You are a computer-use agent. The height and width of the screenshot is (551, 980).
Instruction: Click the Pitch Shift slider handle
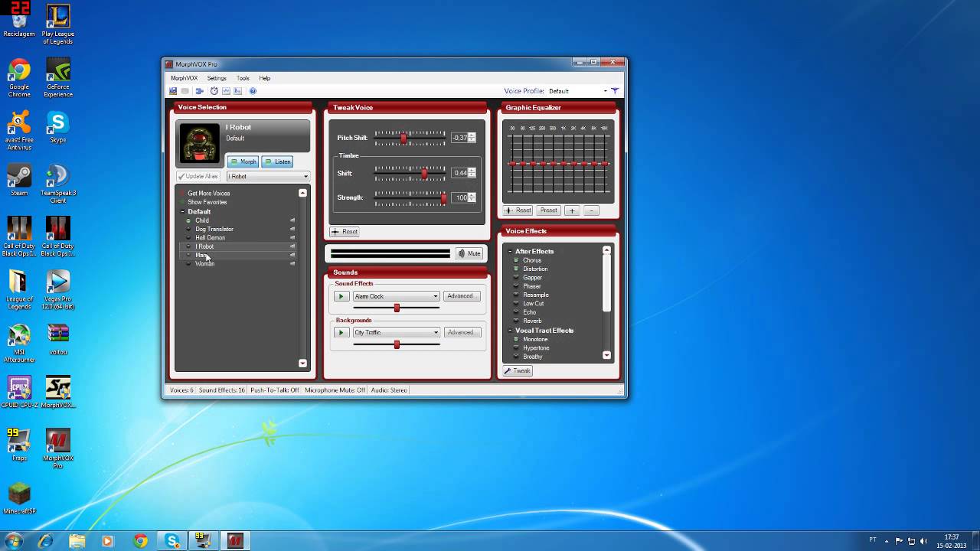click(403, 138)
